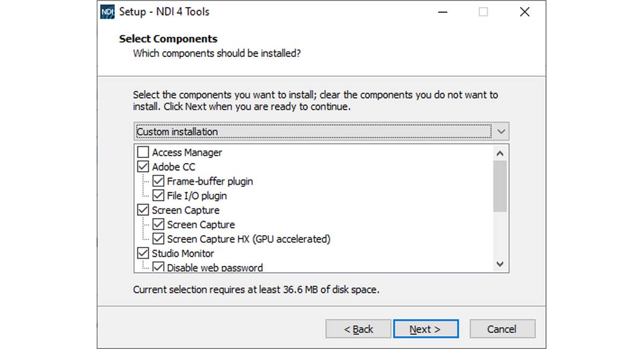644x349 pixels.
Task: Tick the Access Manager checkbox
Action: [143, 152]
